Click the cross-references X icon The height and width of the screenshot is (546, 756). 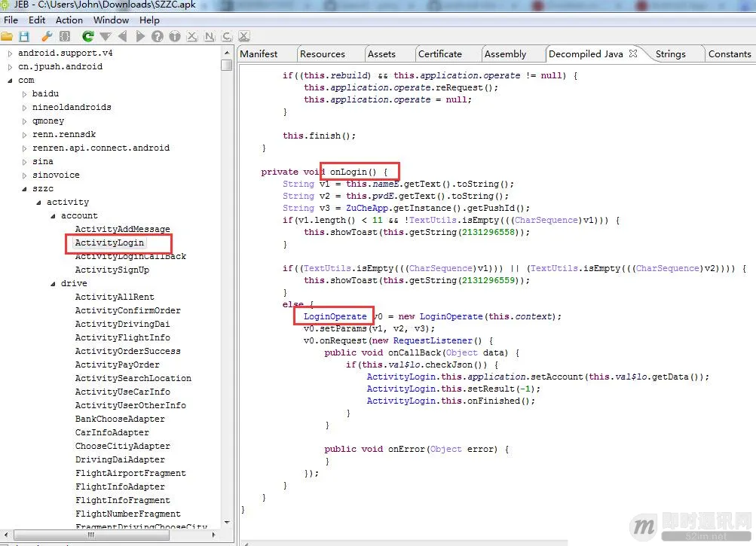coord(192,36)
